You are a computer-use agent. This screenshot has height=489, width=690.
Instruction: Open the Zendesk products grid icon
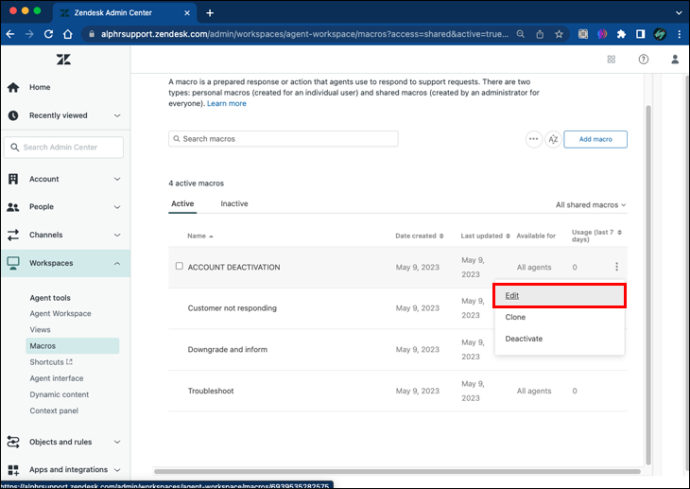point(611,59)
